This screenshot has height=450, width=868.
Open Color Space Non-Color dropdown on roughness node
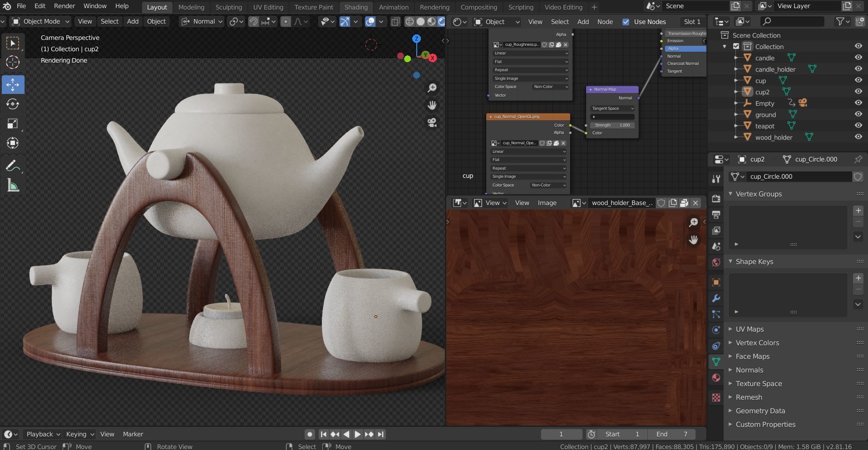pyautogui.click(x=550, y=87)
